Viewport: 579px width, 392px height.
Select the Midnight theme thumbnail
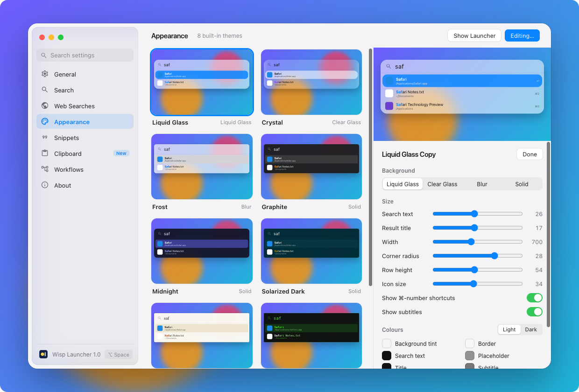(202, 251)
